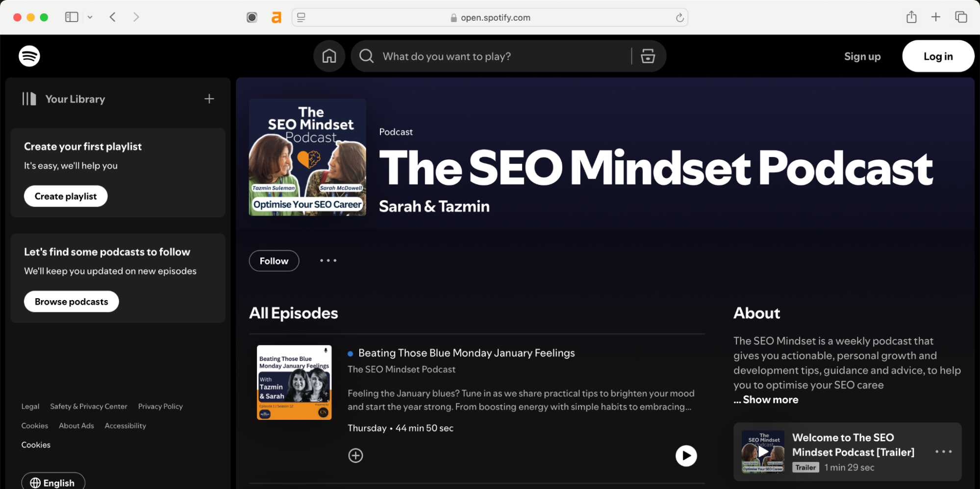980x489 pixels.
Task: Click Beating Those Blue Monday episode thumbnail
Action: (x=294, y=383)
